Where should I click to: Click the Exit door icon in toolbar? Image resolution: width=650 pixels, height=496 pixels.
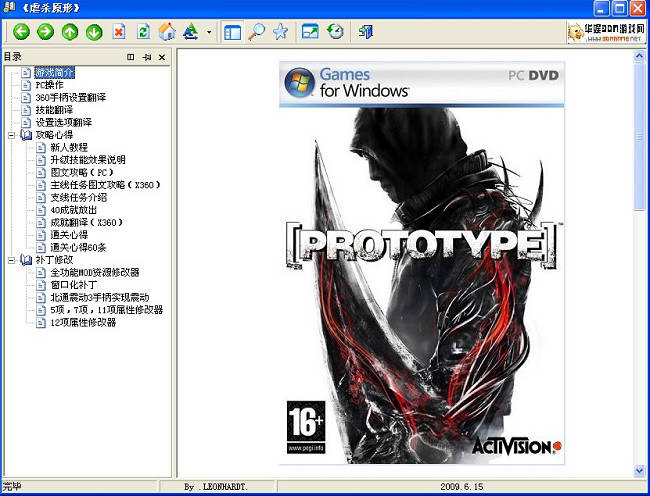(366, 32)
